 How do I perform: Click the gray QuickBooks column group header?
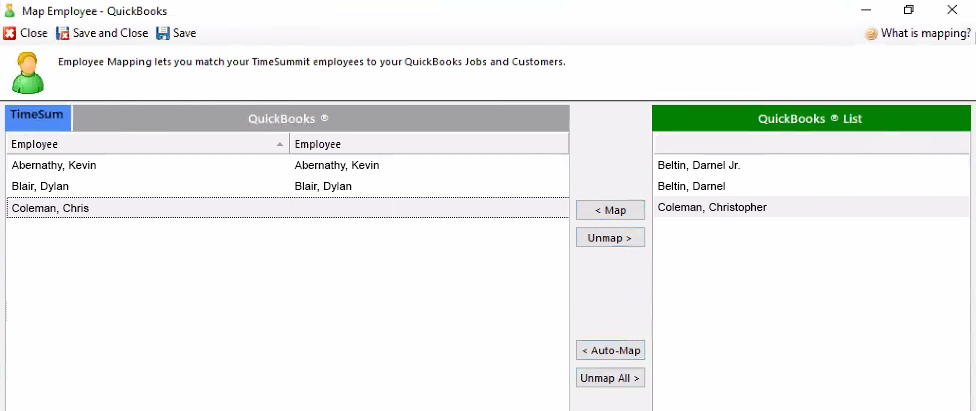point(321,118)
